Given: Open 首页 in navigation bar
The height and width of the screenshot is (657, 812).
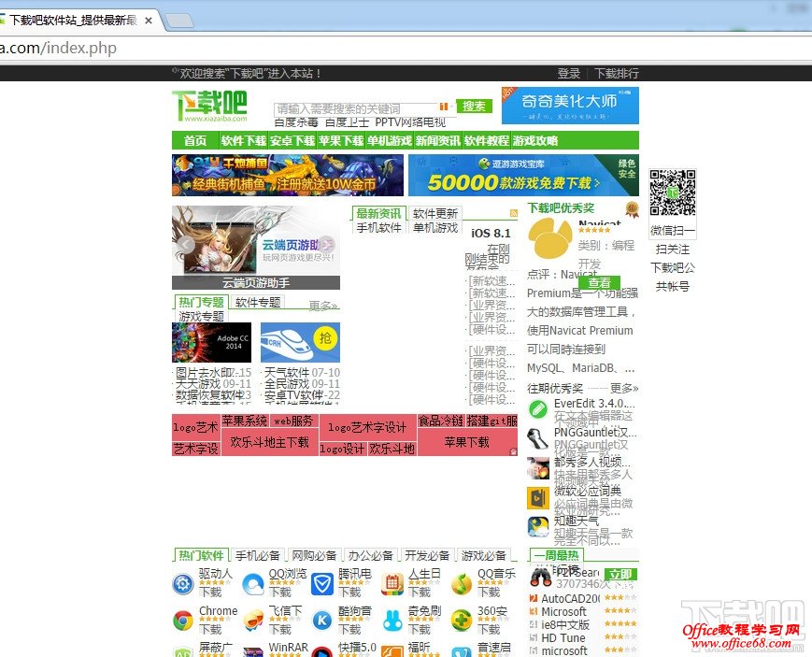Looking at the screenshot, I should pyautogui.click(x=195, y=140).
